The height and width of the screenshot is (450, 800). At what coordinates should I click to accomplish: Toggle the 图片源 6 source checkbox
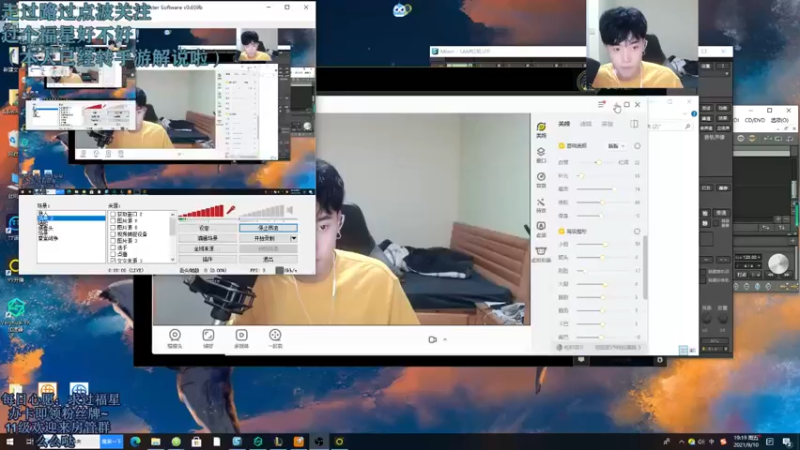coord(113,228)
